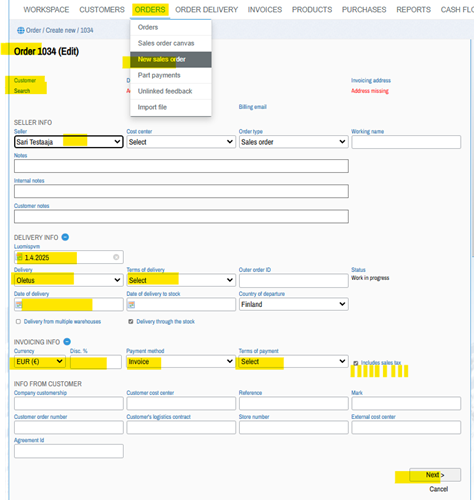Image resolution: width=474 pixels, height=500 pixels.
Task: Clear the Luomispvm date with the circle icon
Action: (x=116, y=257)
